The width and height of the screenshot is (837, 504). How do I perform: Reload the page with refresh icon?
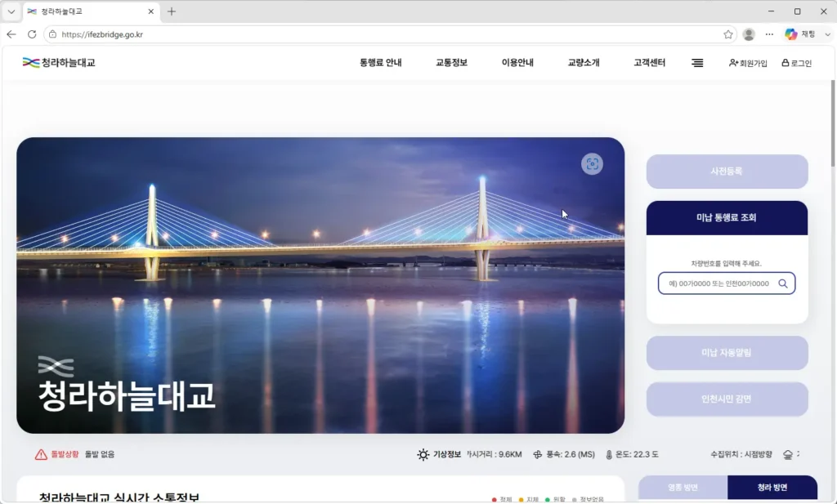click(32, 34)
